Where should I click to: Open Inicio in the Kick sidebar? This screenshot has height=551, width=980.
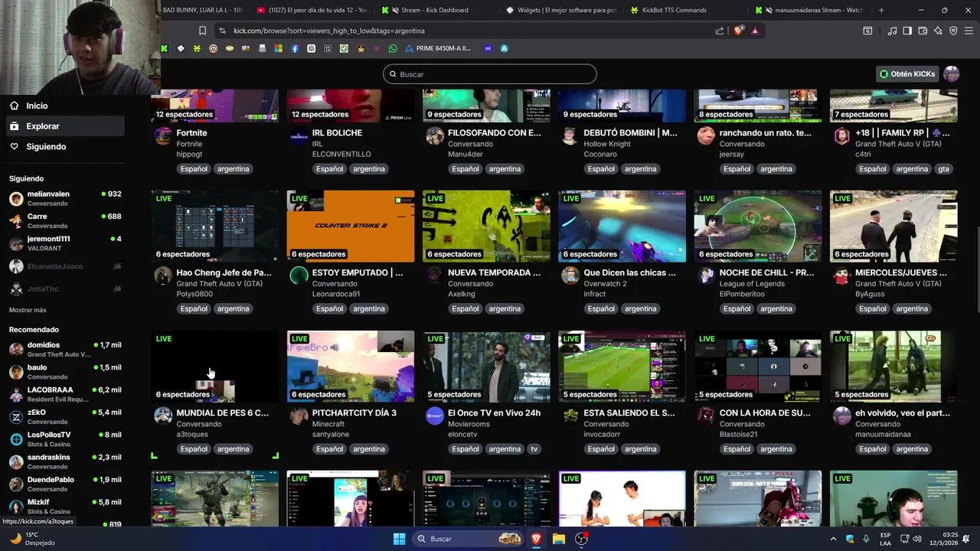click(37, 106)
